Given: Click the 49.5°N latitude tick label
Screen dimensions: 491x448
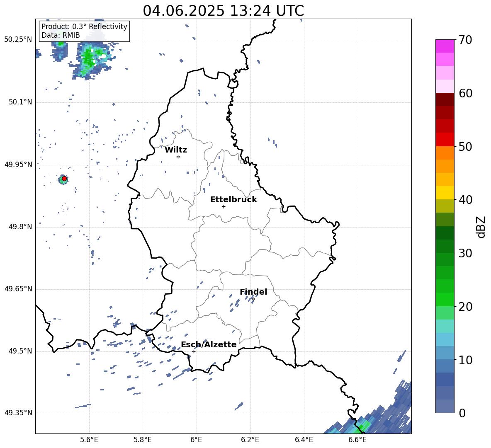Looking at the screenshot, I should [x=20, y=351].
